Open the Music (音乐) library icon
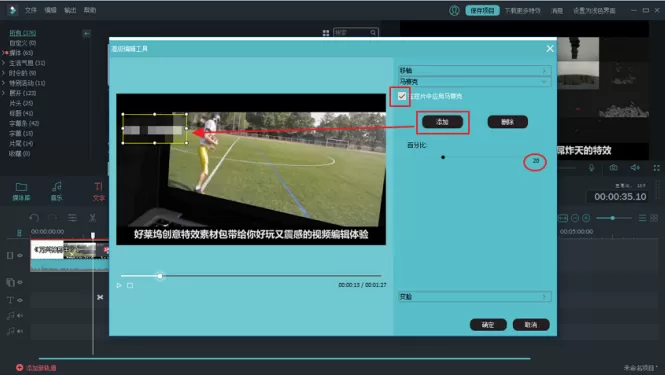665x377 pixels. click(x=56, y=190)
